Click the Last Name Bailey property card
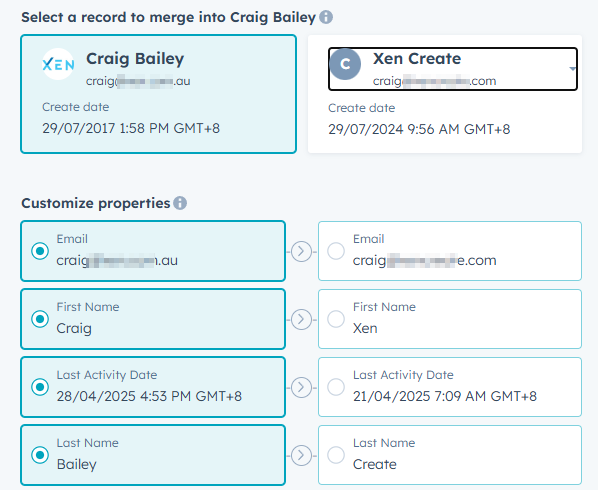Viewport: 598px width, 490px height. click(153, 455)
